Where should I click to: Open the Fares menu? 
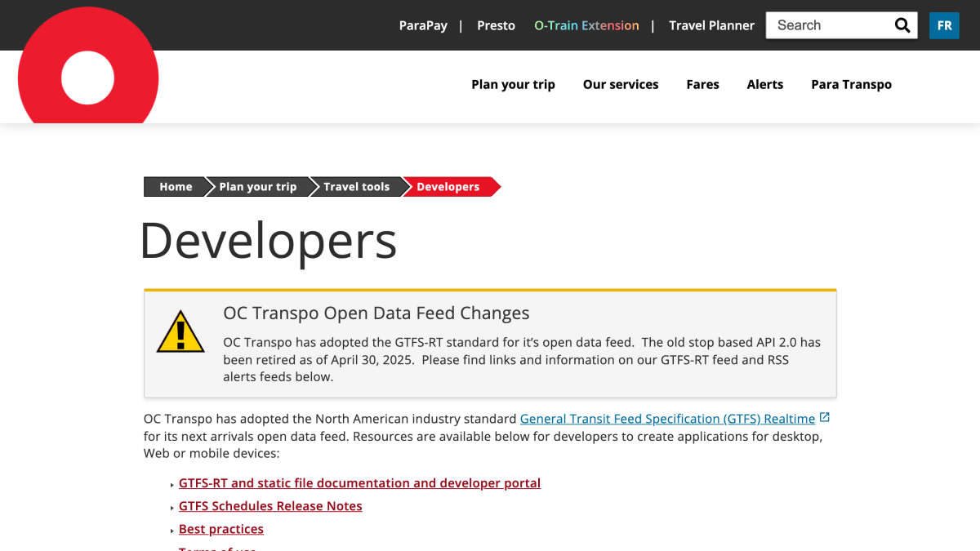click(702, 84)
